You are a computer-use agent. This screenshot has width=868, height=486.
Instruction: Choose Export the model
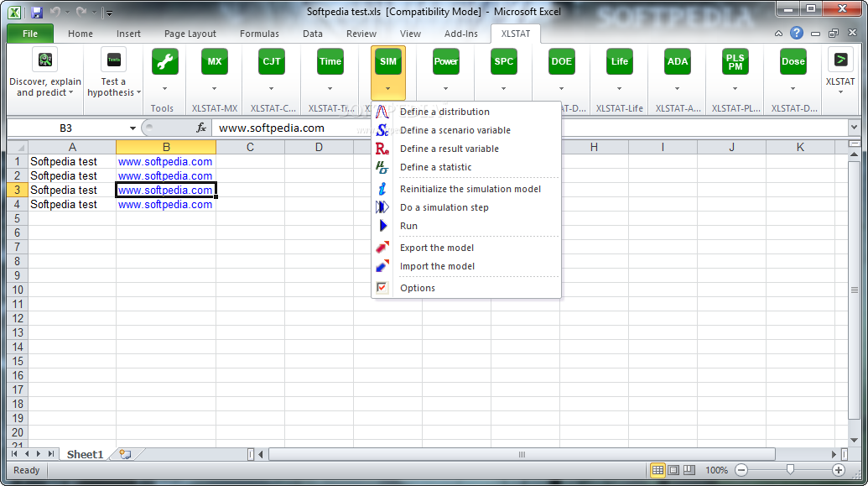466,248
